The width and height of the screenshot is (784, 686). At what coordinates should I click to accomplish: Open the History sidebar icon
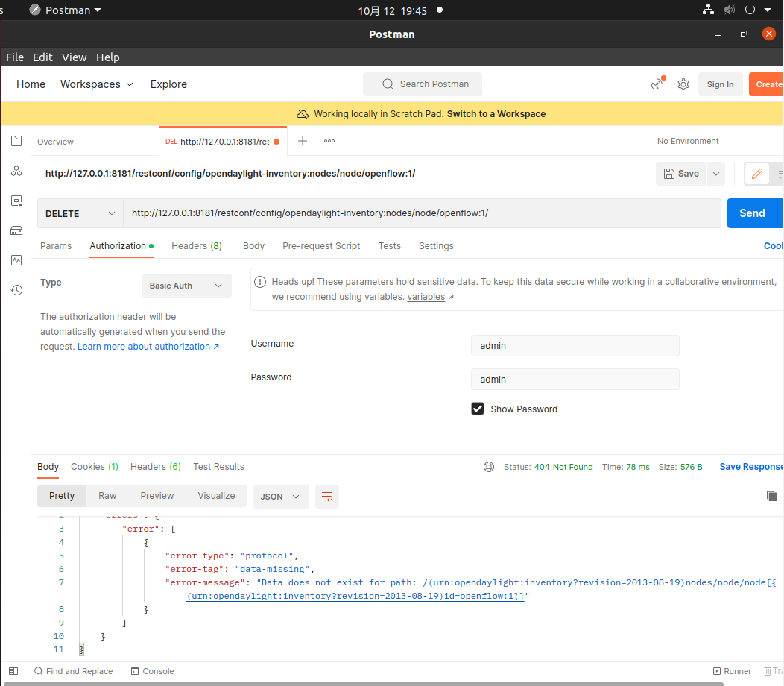pos(16,290)
